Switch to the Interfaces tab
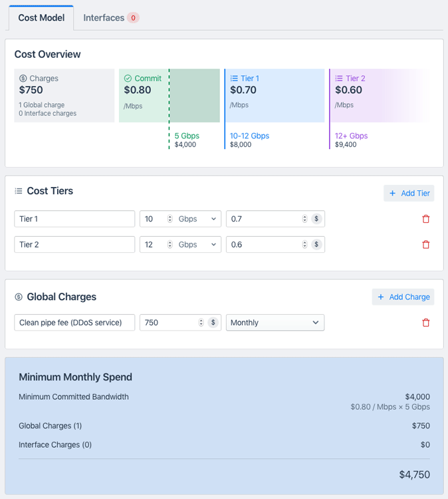The height and width of the screenshot is (499, 448). click(x=110, y=18)
